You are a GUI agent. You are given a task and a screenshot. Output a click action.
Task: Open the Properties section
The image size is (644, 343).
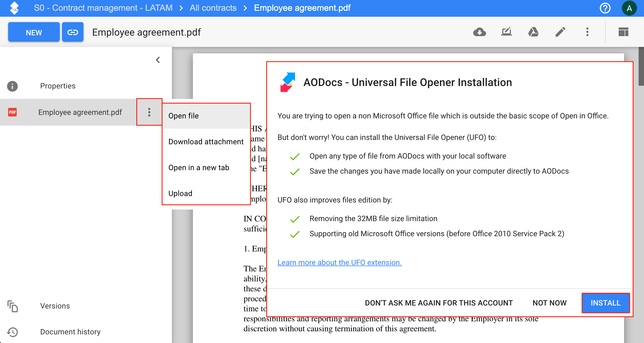pyautogui.click(x=58, y=86)
